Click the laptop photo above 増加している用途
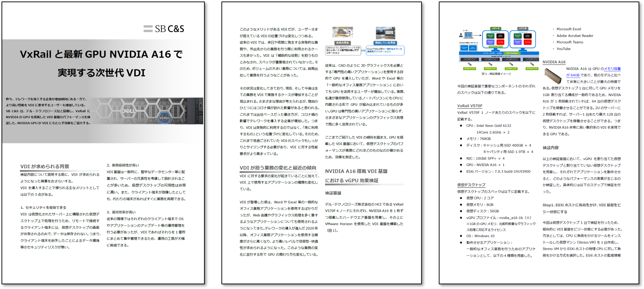The image size is (644, 289). click(x=385, y=33)
